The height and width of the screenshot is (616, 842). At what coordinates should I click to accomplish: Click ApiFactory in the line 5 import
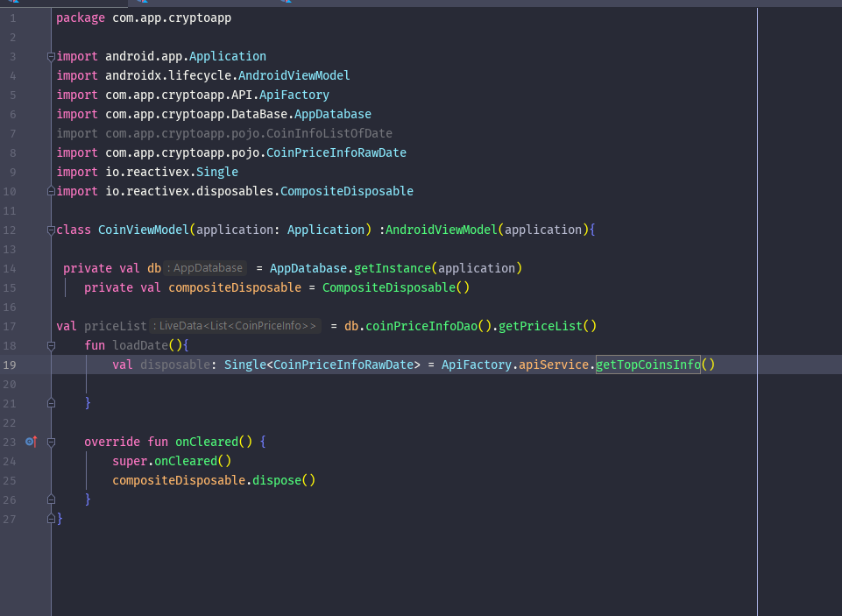click(x=294, y=95)
